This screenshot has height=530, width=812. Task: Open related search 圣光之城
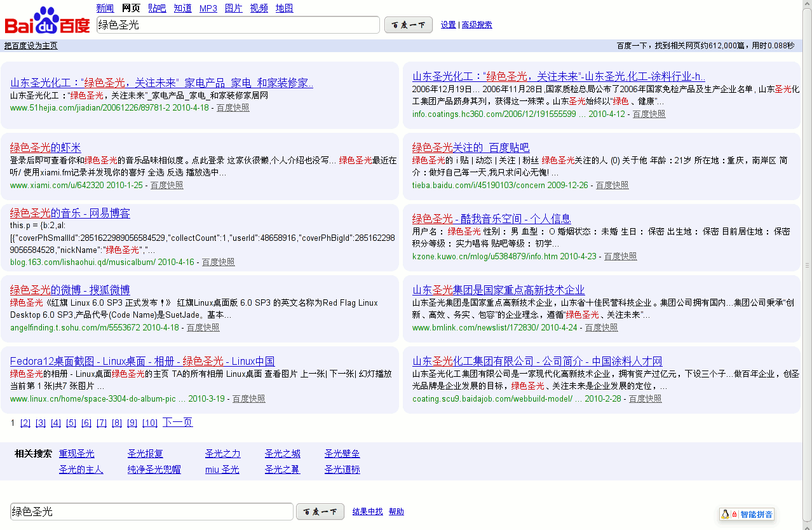pyautogui.click(x=282, y=454)
